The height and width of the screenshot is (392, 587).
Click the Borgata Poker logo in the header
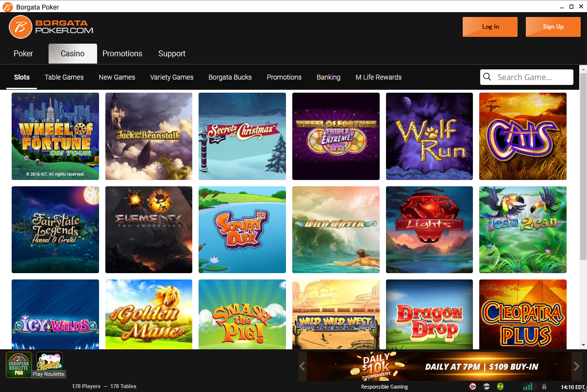coord(51,27)
